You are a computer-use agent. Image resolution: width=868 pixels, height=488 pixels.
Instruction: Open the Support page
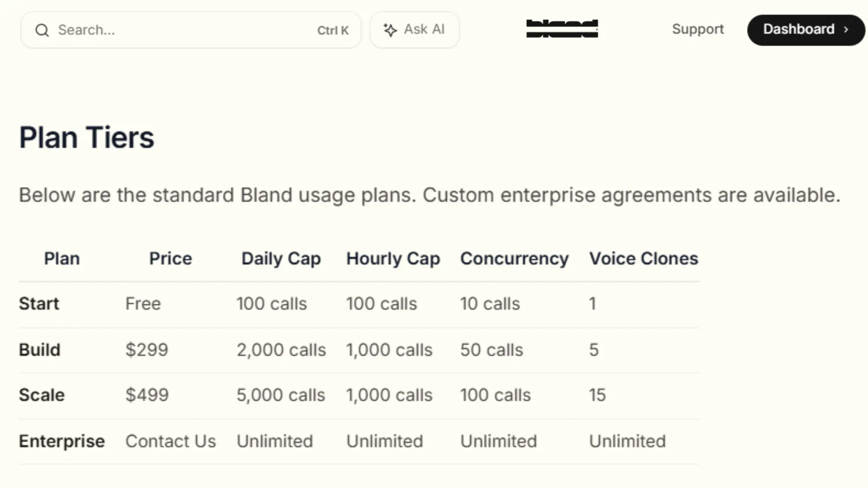(x=697, y=29)
